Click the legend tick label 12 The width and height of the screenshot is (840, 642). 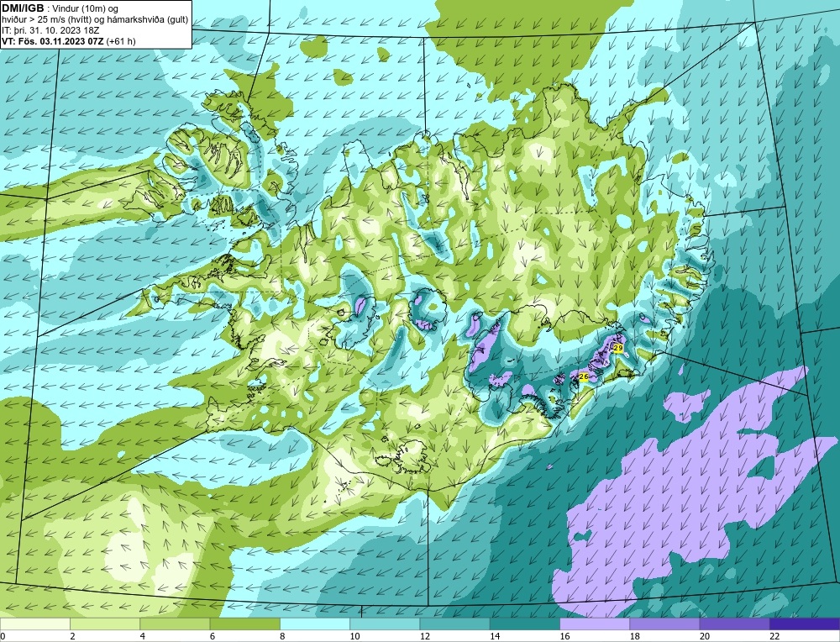pyautogui.click(x=425, y=636)
